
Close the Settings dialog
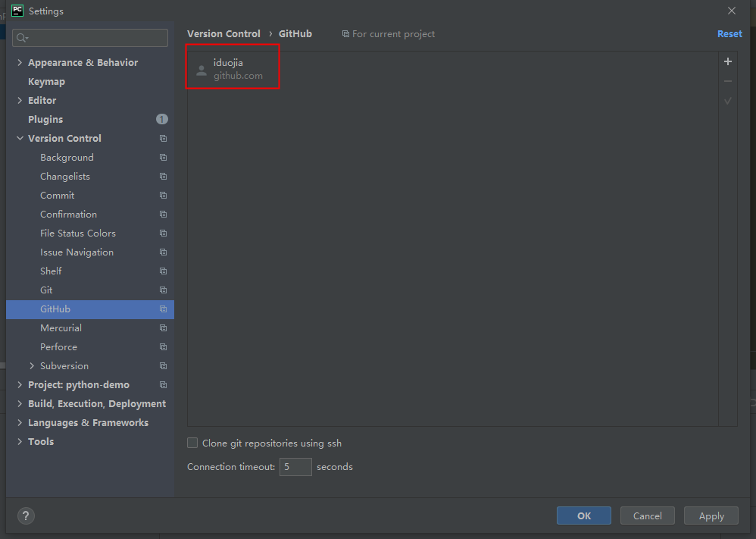coord(732,11)
